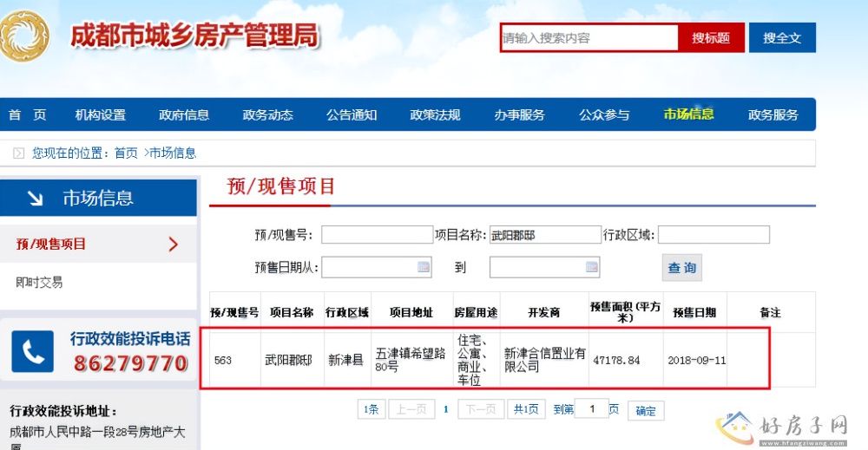Screen dimensions: 868x450
Task: Click the phone icon for complaint hotline
Action: pos(34,352)
